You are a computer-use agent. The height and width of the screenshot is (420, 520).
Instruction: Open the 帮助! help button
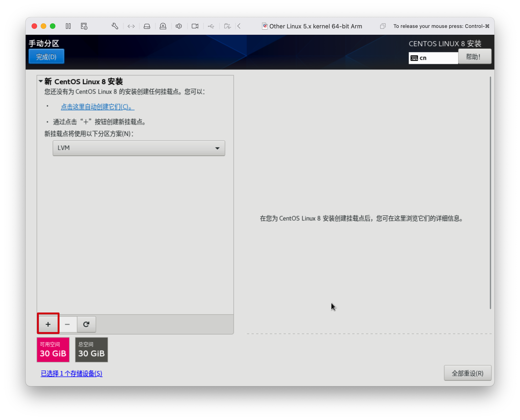tap(475, 57)
